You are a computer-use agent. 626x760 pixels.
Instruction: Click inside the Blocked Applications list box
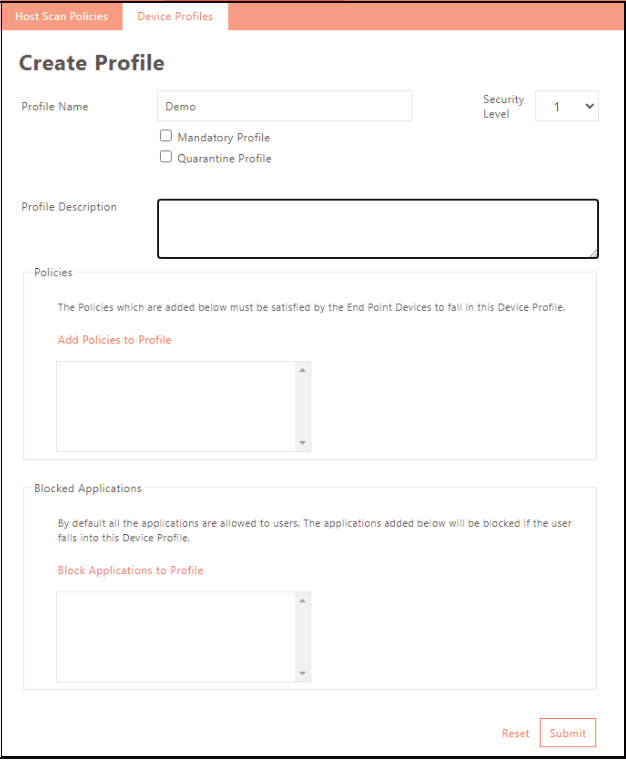[176, 636]
